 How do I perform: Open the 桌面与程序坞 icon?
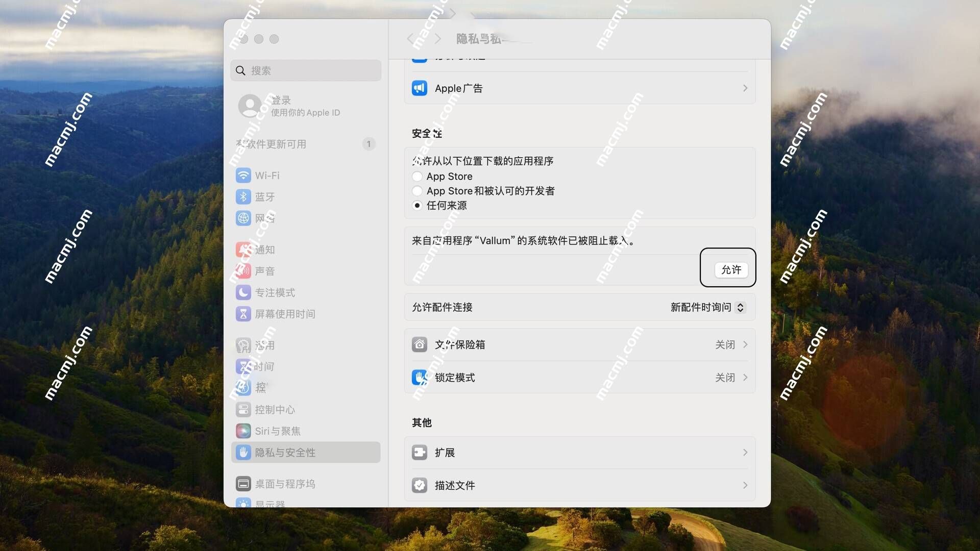[243, 484]
